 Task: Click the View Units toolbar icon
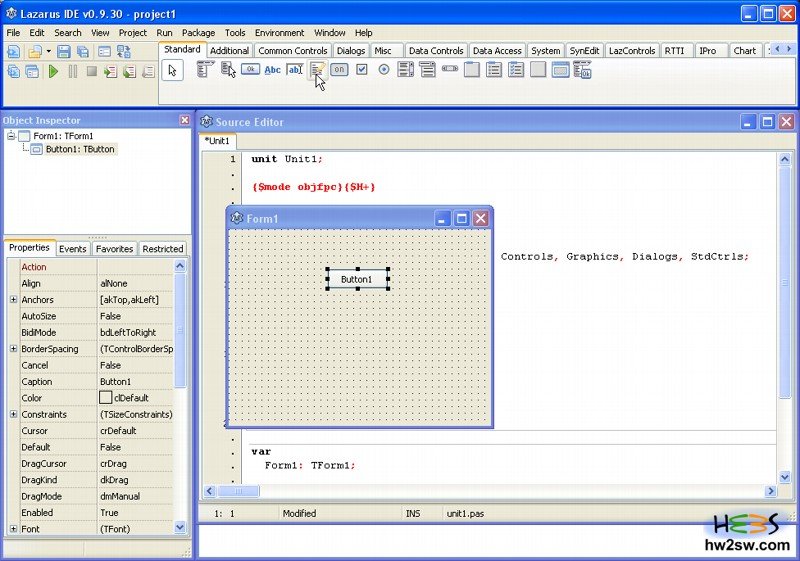point(14,71)
